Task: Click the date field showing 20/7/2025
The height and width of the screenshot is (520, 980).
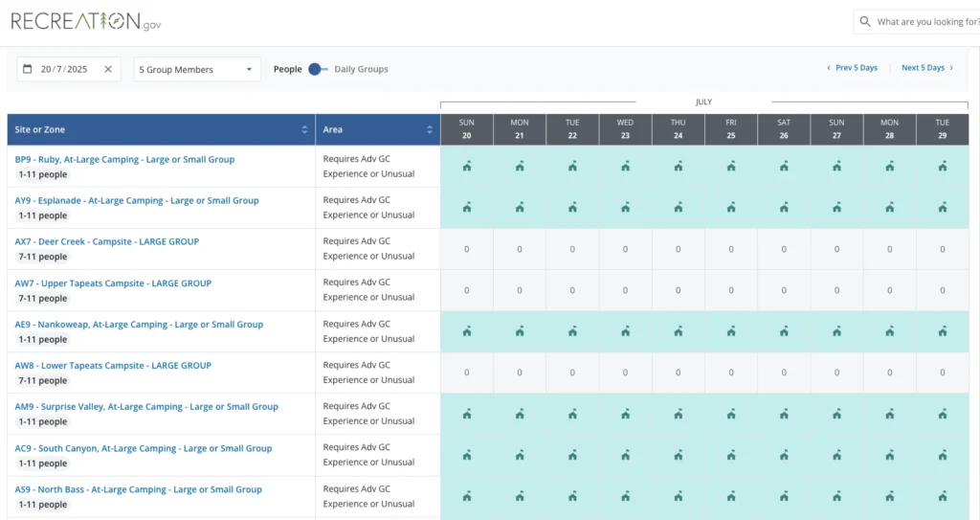Action: (68, 70)
